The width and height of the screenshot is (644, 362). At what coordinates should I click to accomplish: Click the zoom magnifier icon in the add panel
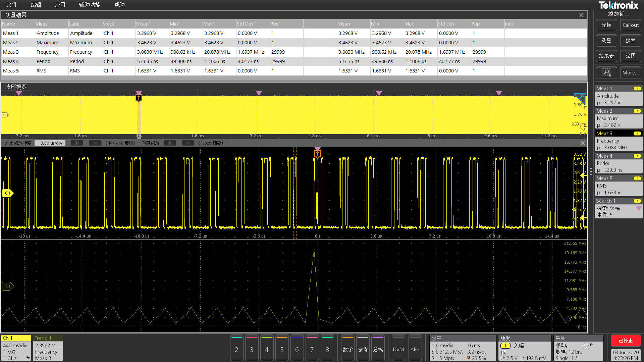606,72
